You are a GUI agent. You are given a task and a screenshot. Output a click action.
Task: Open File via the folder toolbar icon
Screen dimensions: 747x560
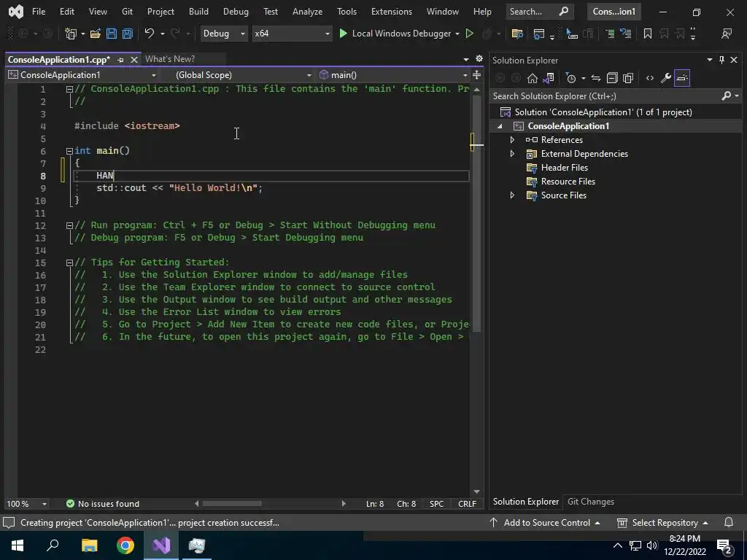click(96, 34)
